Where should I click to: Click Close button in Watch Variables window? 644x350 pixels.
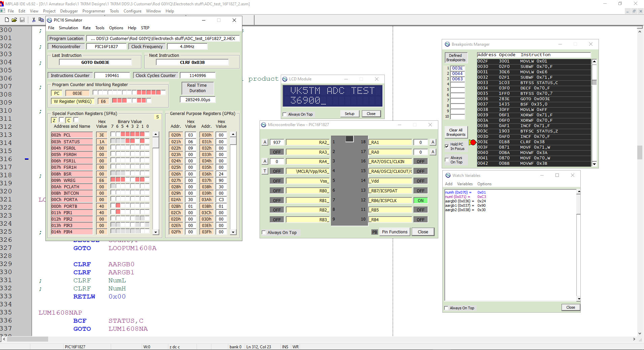coord(571,307)
